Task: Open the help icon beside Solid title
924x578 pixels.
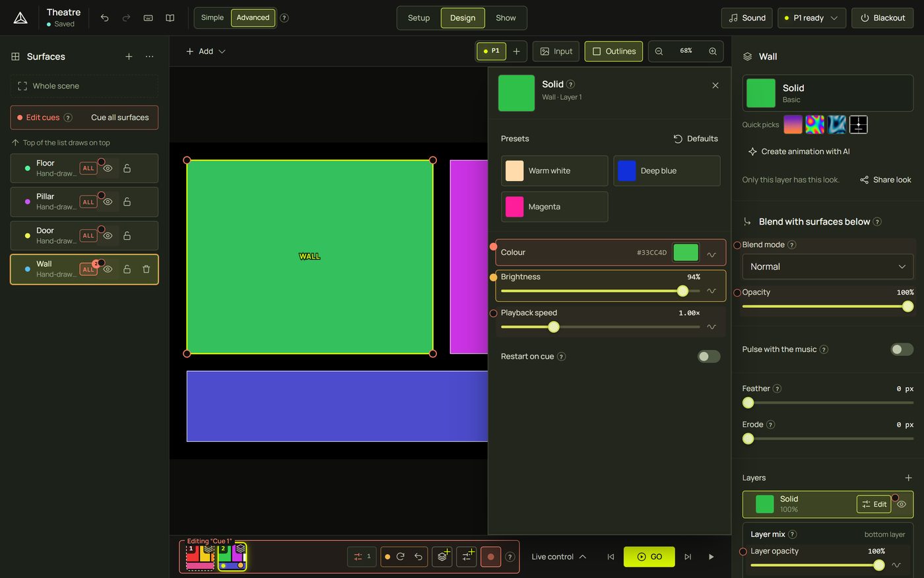Action: pyautogui.click(x=571, y=84)
